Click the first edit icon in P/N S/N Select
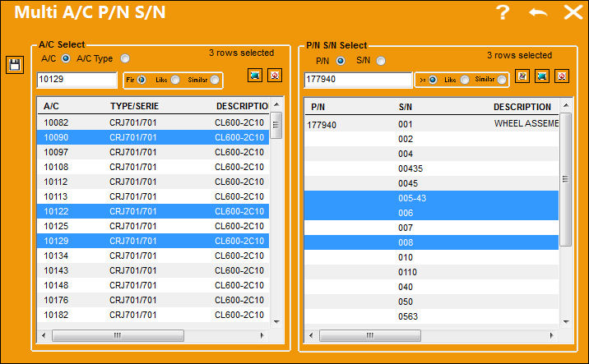Screen dimensions: 589x364 [x=522, y=76]
